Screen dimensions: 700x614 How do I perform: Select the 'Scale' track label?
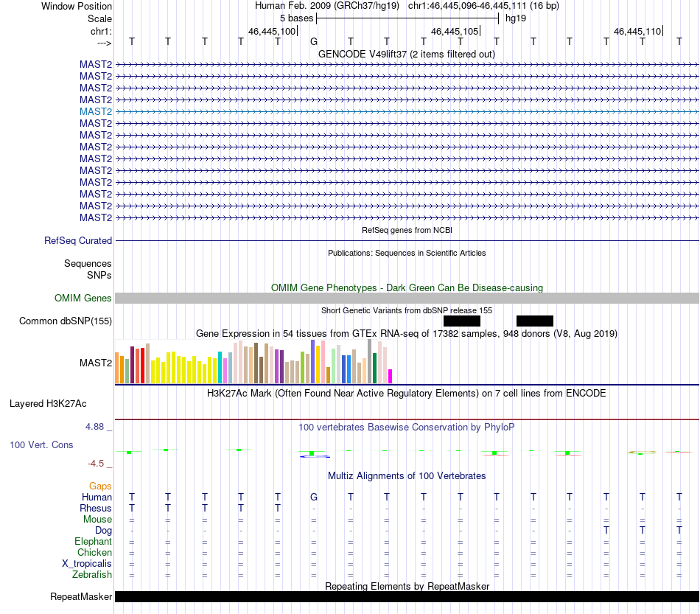(99, 18)
